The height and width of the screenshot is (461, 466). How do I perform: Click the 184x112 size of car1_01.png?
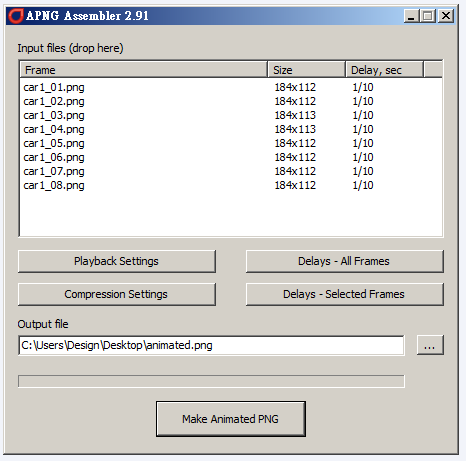295,87
